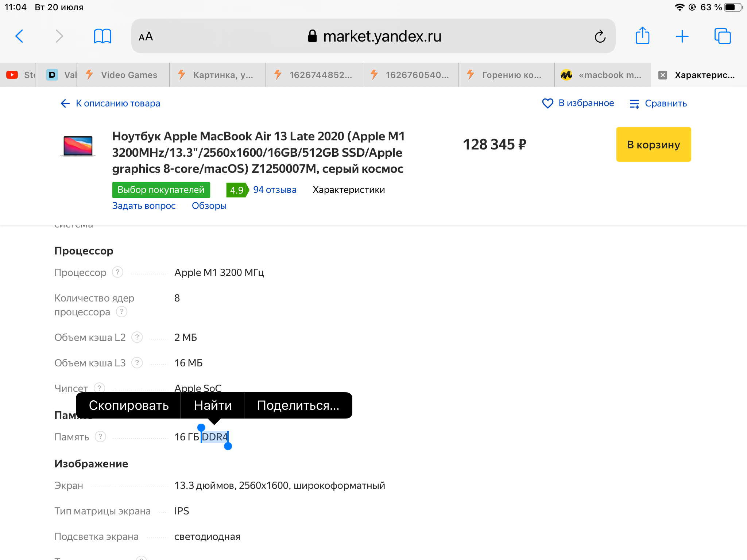This screenshot has height=560, width=747.
Task: Choose Найти in the selection popup
Action: (x=213, y=405)
